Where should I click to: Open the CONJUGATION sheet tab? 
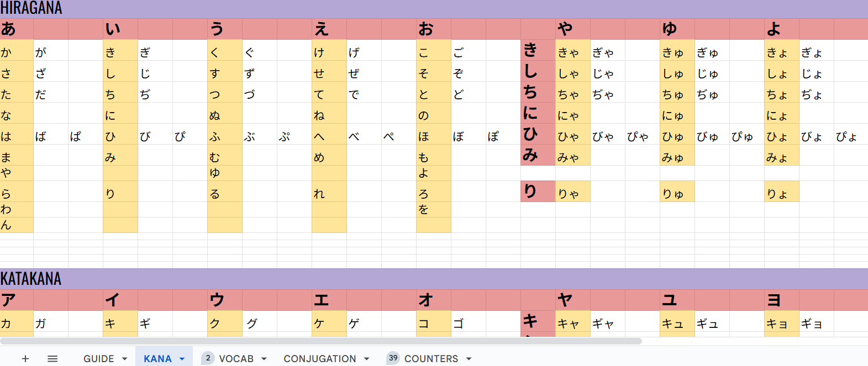(x=319, y=359)
